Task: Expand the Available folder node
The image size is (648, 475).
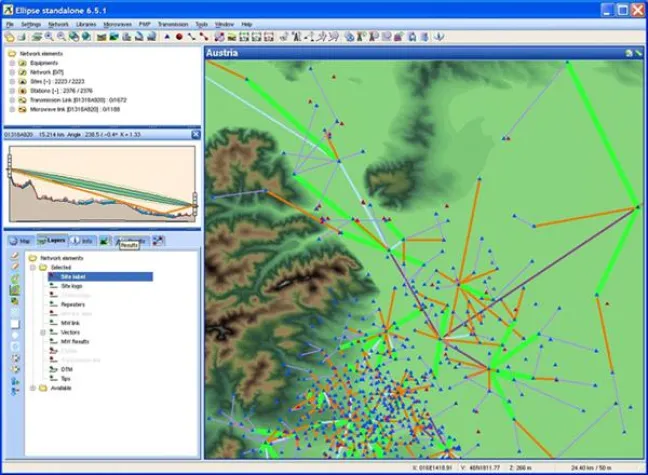Action: tap(33, 388)
